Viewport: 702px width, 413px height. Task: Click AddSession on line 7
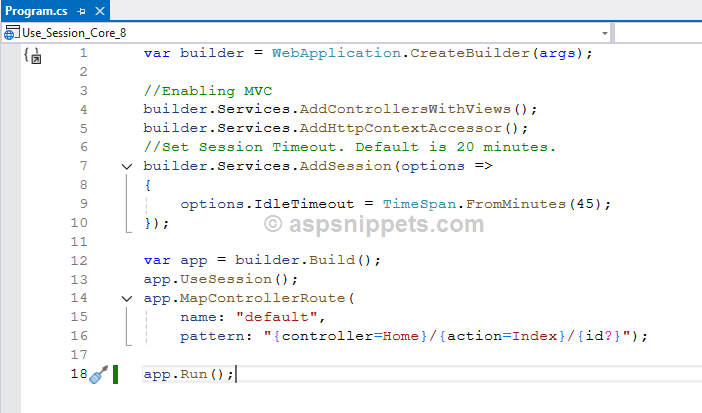(x=345, y=166)
